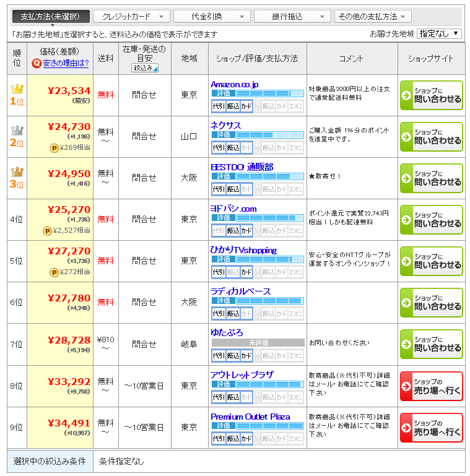This screenshot has height=476, width=470.
Task: Click the red Q icon beside 安さの理由は?
Action: (37, 64)
